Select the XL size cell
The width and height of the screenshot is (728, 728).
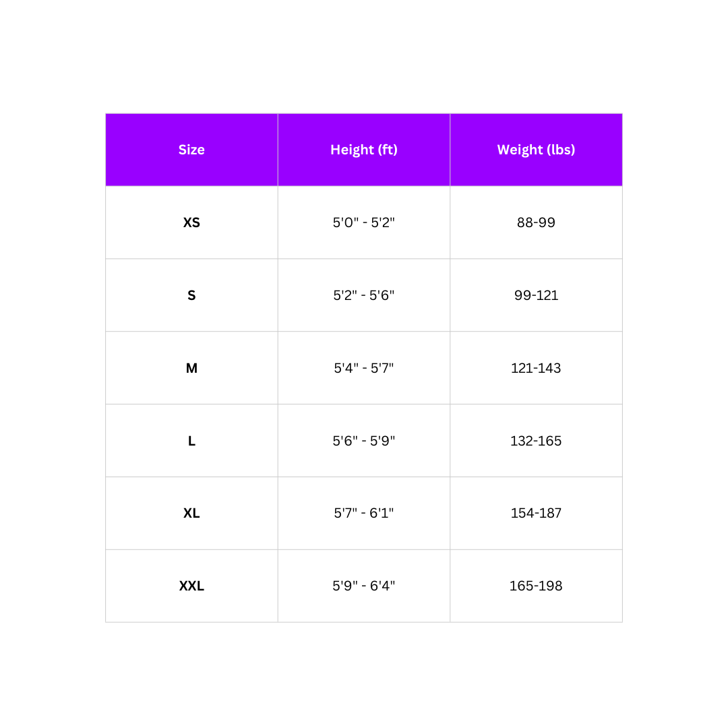(191, 513)
